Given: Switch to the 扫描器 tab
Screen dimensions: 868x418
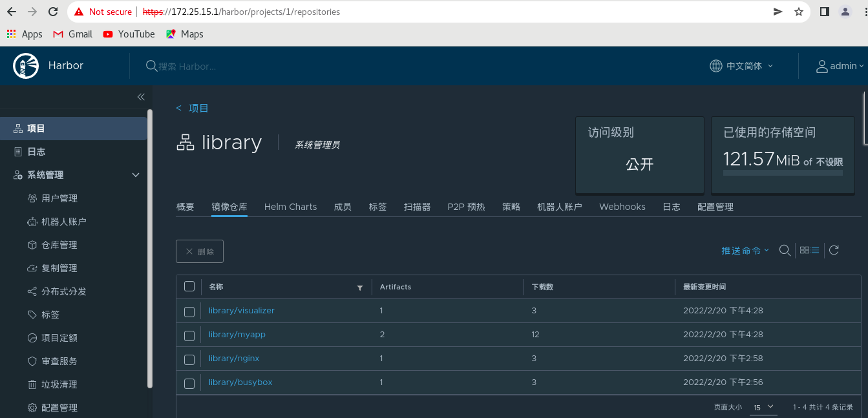Looking at the screenshot, I should coord(417,207).
